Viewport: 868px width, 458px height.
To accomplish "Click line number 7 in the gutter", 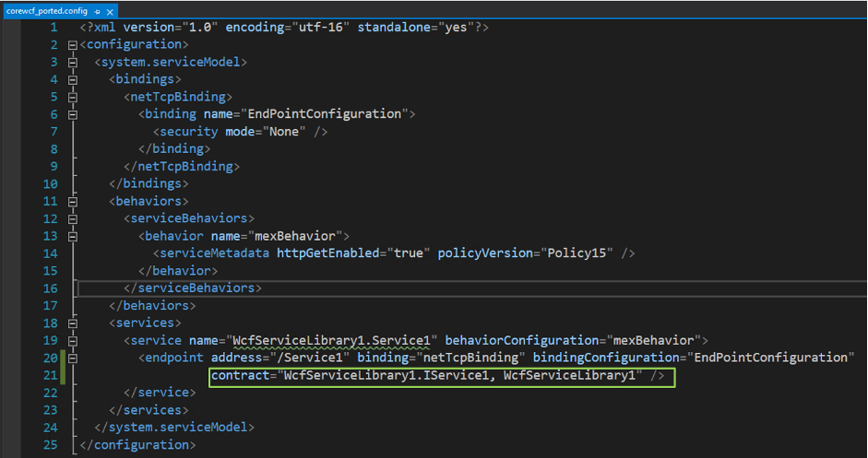I will (x=54, y=132).
